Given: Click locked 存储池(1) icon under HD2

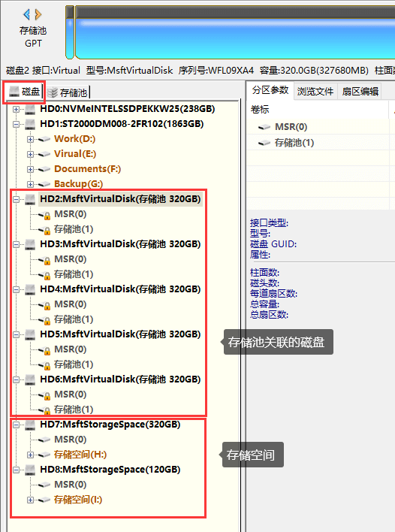Looking at the screenshot, I should tap(44, 230).
